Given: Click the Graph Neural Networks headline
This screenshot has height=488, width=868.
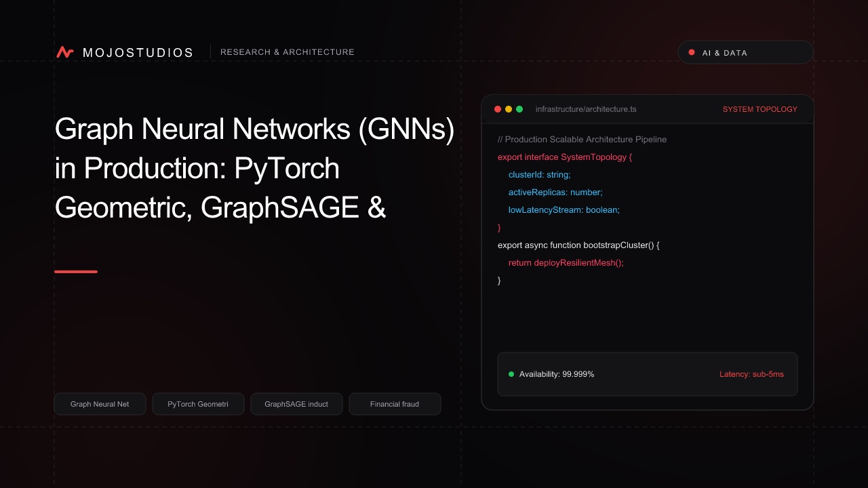Looking at the screenshot, I should pyautogui.click(x=254, y=168).
